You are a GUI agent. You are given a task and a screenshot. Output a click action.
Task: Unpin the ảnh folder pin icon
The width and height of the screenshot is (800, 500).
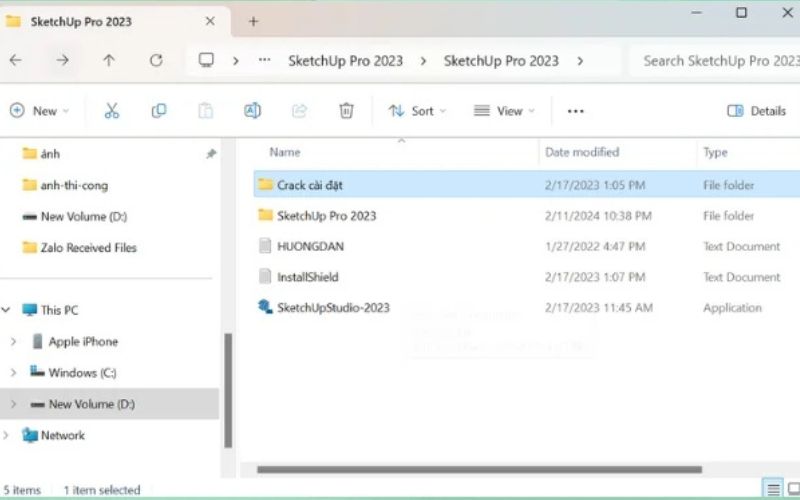tap(211, 154)
